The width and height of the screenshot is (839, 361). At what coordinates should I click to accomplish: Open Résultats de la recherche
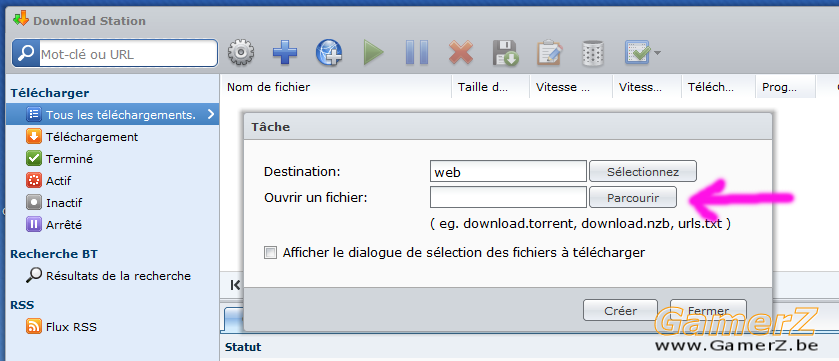[x=109, y=276]
